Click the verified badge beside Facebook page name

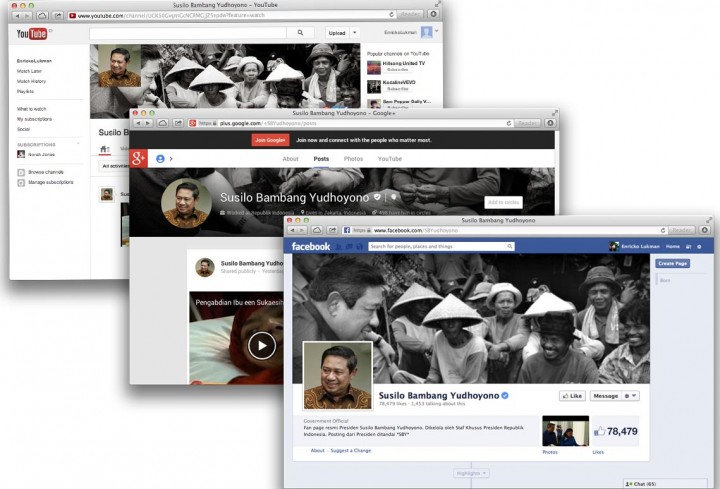coord(505,395)
